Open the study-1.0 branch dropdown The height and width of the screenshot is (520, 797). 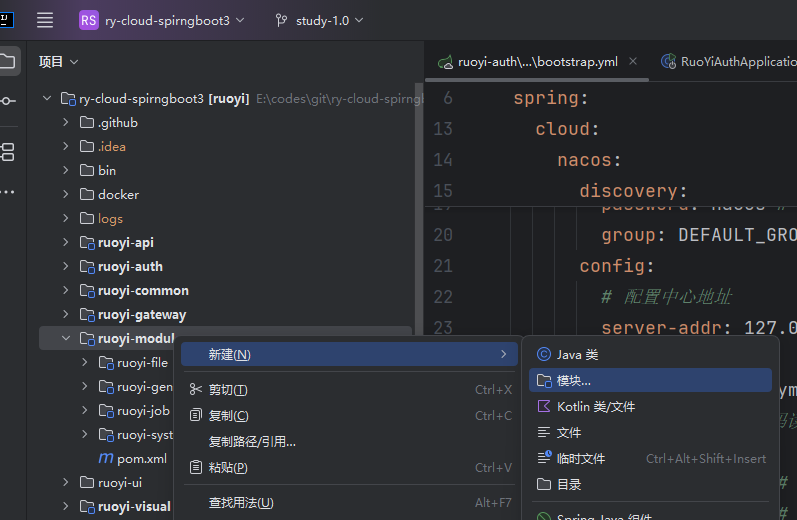point(320,20)
